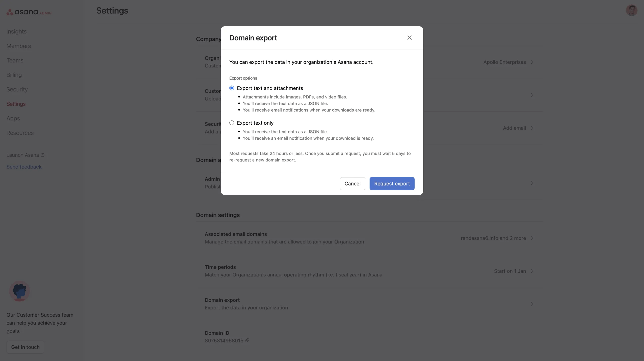This screenshot has width=644, height=361.
Task: Copy Domain ID link icon
Action: (x=247, y=340)
